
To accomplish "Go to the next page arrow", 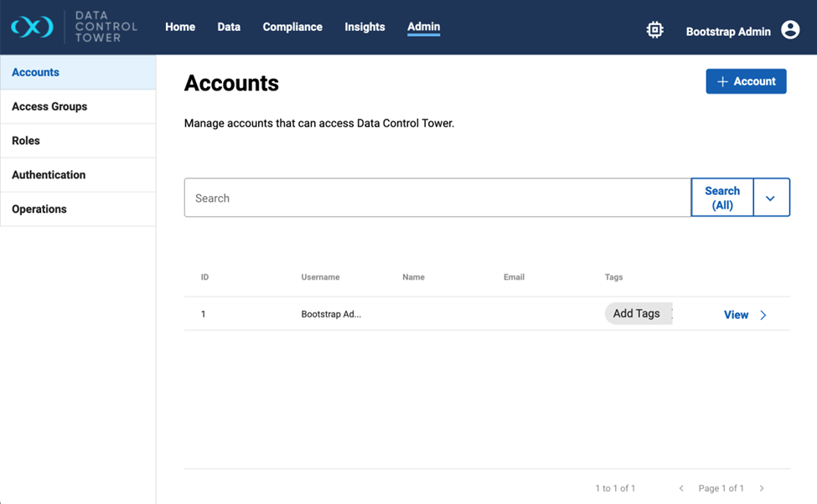I will 762,488.
